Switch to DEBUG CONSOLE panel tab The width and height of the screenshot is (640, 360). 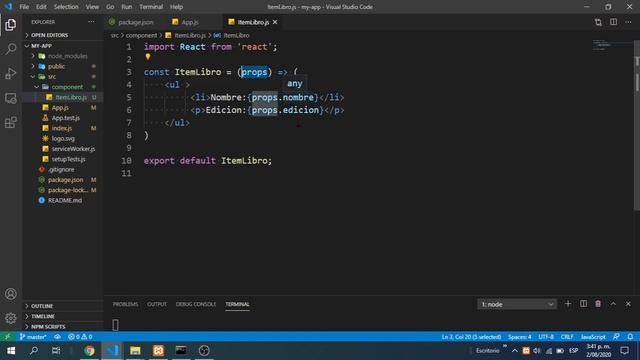(x=196, y=304)
